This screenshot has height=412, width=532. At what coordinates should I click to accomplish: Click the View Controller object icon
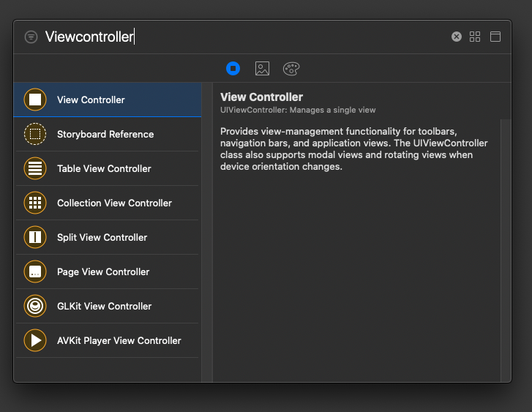35,100
